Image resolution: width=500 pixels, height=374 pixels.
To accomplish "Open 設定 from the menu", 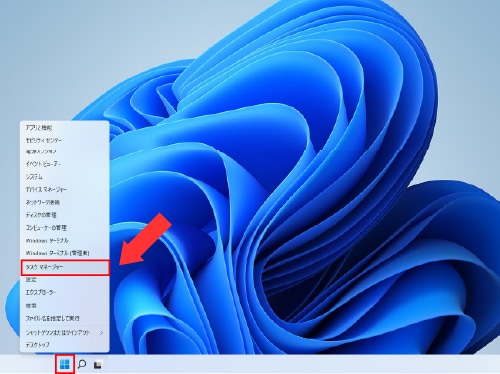I will point(65,280).
